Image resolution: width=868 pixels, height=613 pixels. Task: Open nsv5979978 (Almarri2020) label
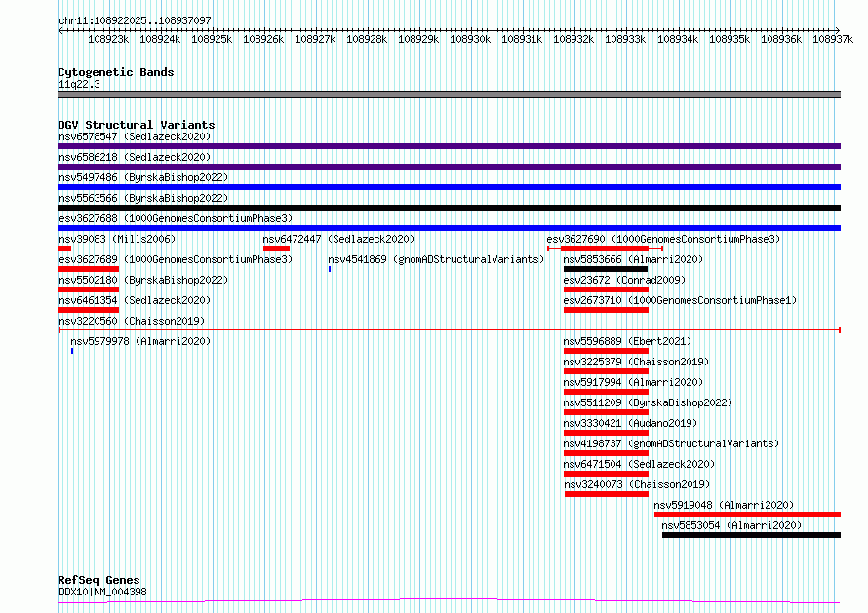click(140, 341)
